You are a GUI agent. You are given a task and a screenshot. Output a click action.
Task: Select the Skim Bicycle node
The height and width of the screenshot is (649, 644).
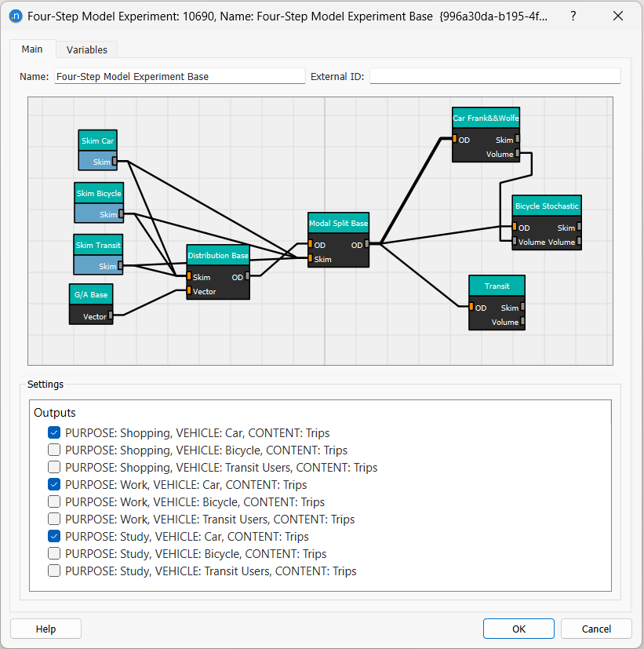point(99,192)
